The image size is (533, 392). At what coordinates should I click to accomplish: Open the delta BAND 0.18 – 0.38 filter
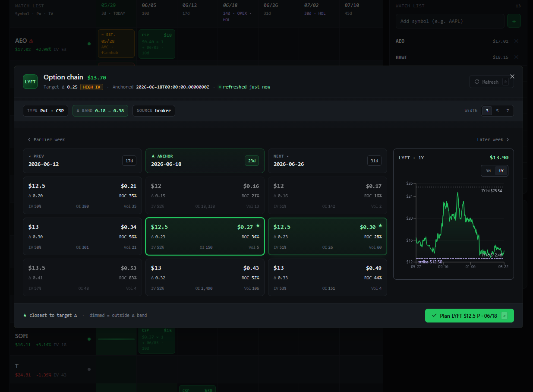[x=100, y=111]
